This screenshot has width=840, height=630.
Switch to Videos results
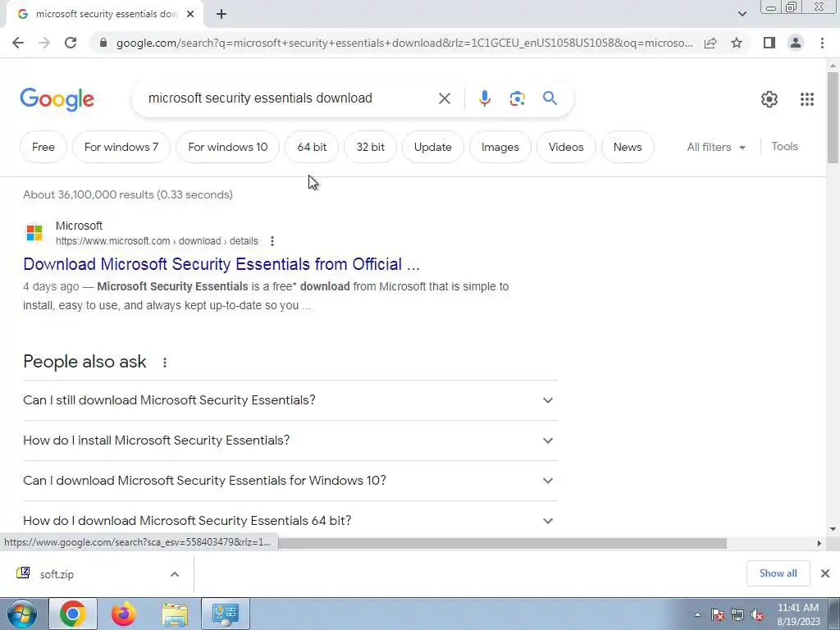pyautogui.click(x=566, y=147)
